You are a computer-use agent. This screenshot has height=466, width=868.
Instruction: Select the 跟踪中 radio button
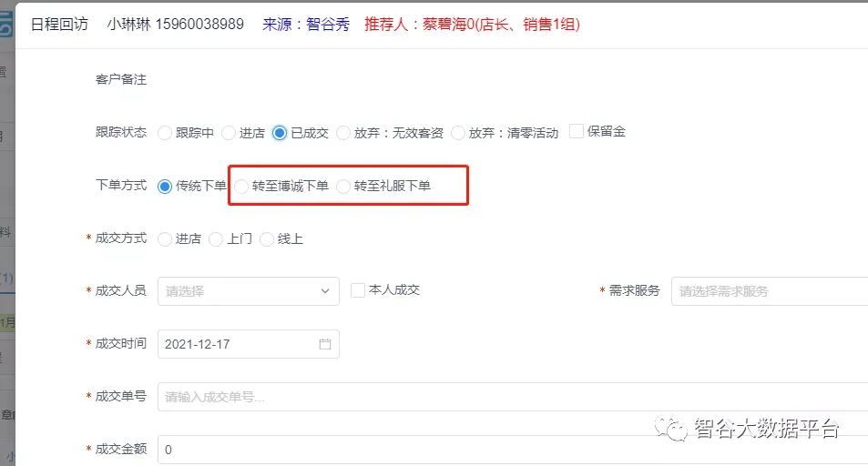(x=165, y=133)
